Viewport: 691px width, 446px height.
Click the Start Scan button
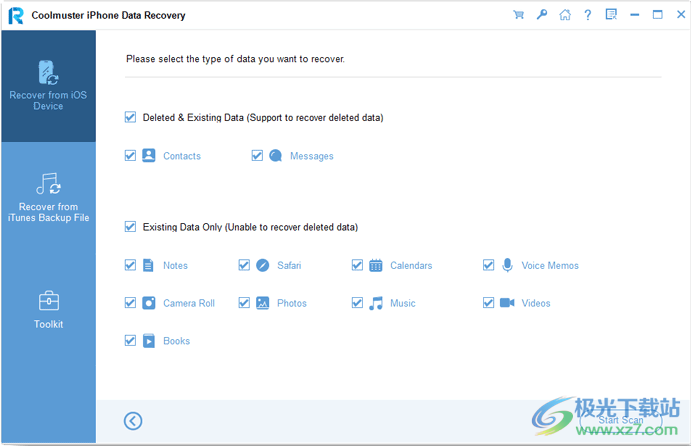pos(620,420)
